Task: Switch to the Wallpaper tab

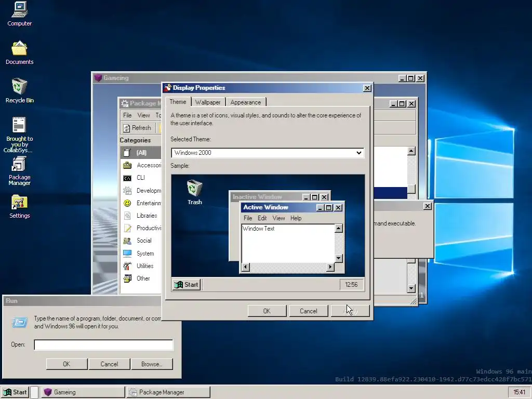Action: pyautogui.click(x=208, y=102)
